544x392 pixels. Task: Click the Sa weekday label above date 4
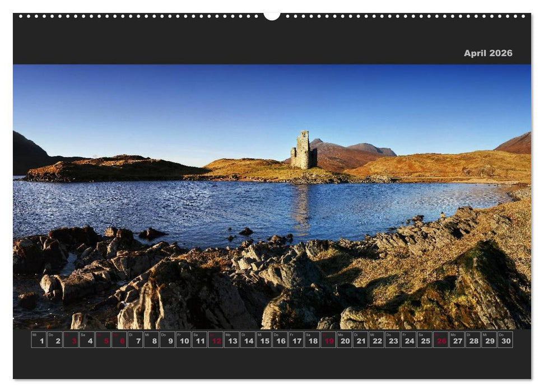(x=83, y=334)
